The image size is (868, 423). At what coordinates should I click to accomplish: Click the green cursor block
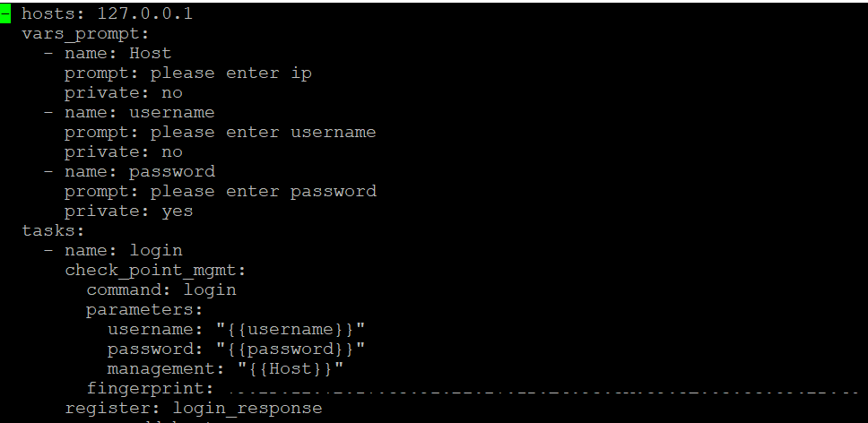coord(5,14)
